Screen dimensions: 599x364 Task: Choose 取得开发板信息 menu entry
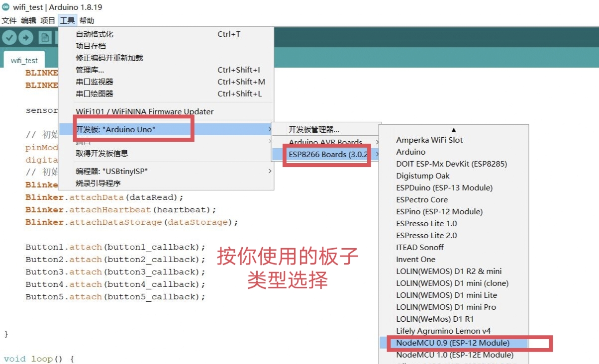pos(166,153)
